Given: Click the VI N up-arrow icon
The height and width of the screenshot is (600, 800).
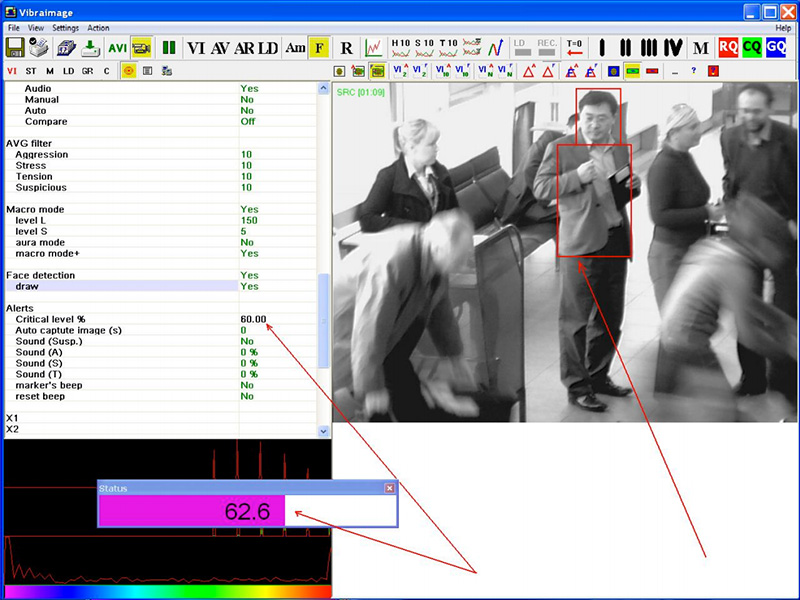Looking at the screenshot, I should click(486, 71).
